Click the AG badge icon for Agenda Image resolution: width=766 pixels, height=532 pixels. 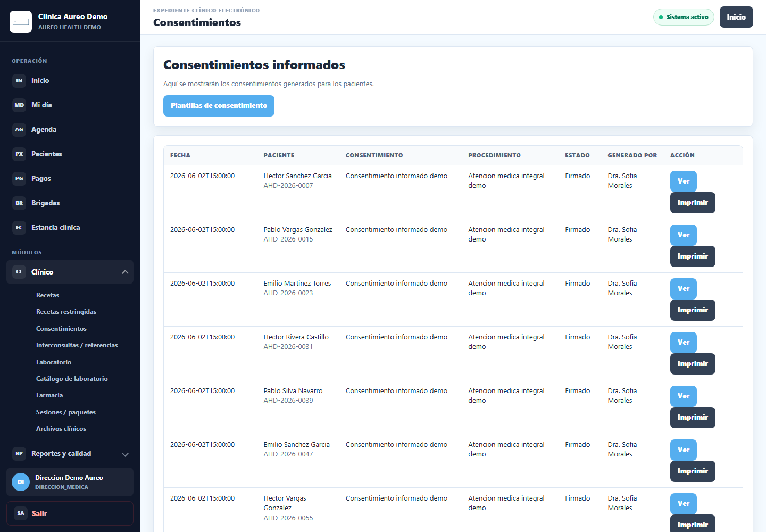click(19, 130)
